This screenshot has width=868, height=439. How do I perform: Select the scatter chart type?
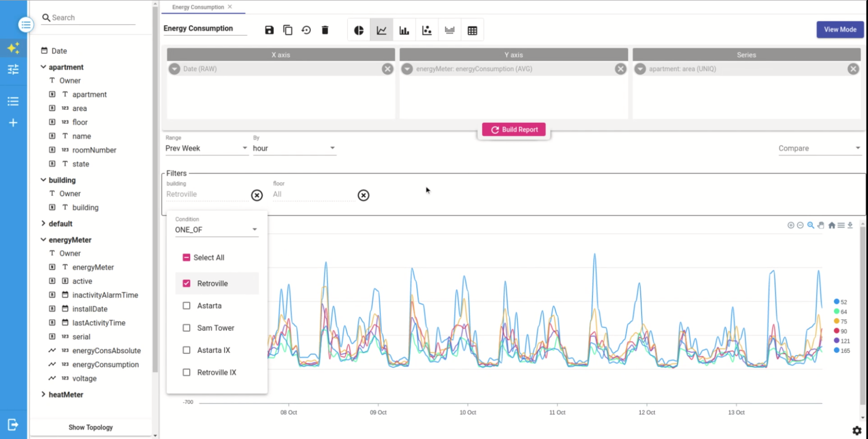point(427,30)
